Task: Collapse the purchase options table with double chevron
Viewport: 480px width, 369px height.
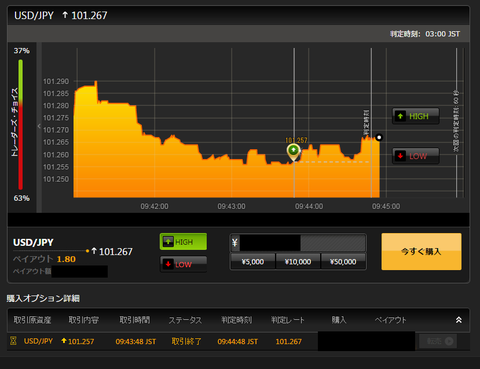Action: pyautogui.click(x=459, y=320)
